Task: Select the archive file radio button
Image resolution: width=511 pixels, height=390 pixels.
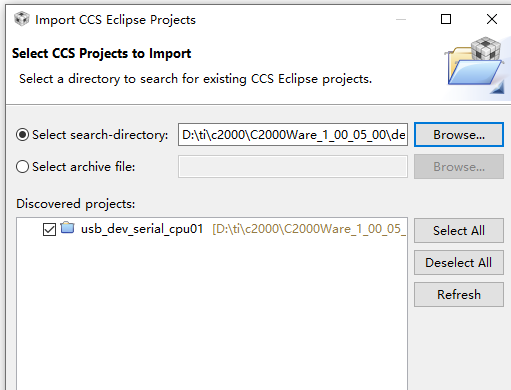Action: click(x=22, y=167)
